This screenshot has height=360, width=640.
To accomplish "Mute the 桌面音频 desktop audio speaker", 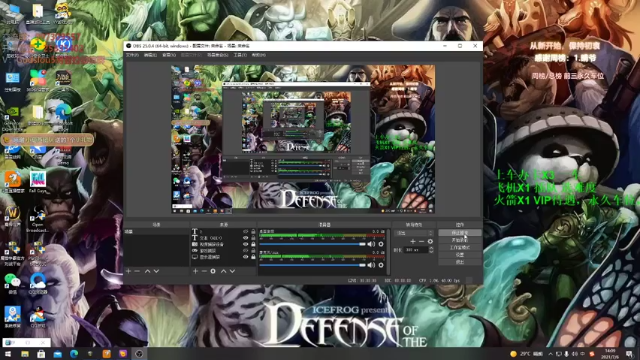I will coord(371,244).
